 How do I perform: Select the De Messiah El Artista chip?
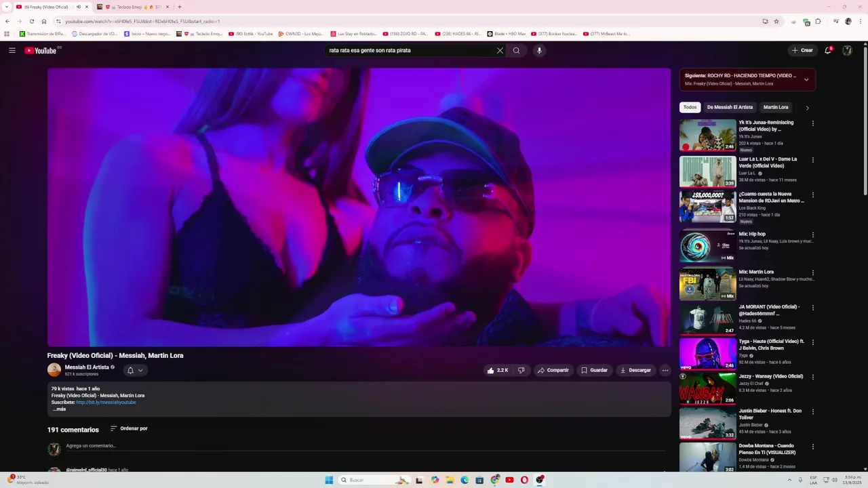730,107
